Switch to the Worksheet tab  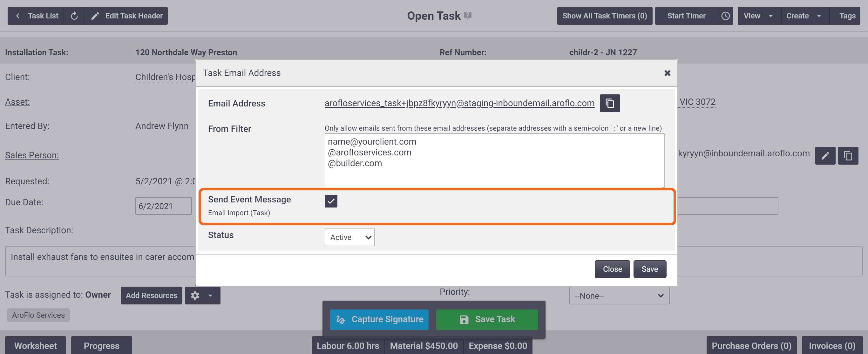point(35,345)
